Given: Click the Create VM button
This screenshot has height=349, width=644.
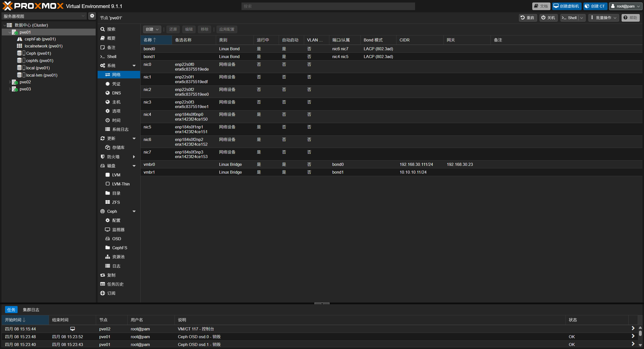Looking at the screenshot, I should pos(567,6).
